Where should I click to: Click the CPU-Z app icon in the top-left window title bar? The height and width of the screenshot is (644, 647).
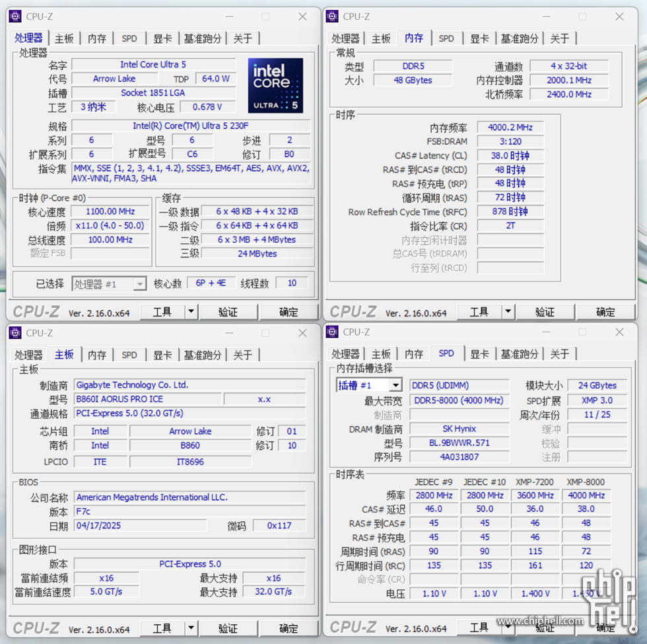15,17
